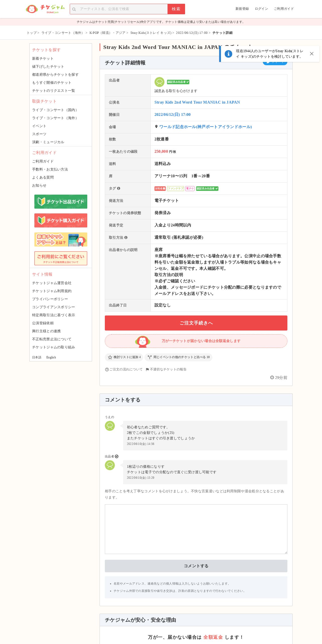This screenshot has height=644, width=322.
Task: Open 新規登録 in header
Action: coord(242,9)
